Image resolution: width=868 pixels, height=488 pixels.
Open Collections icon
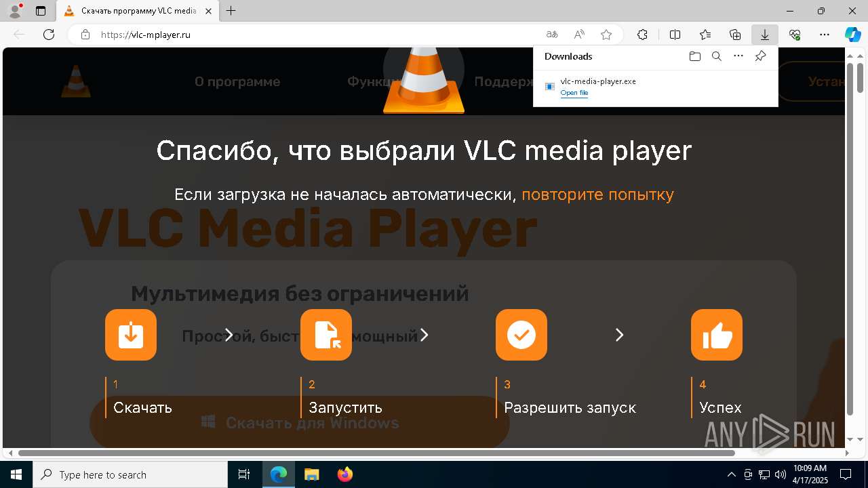pyautogui.click(x=735, y=35)
